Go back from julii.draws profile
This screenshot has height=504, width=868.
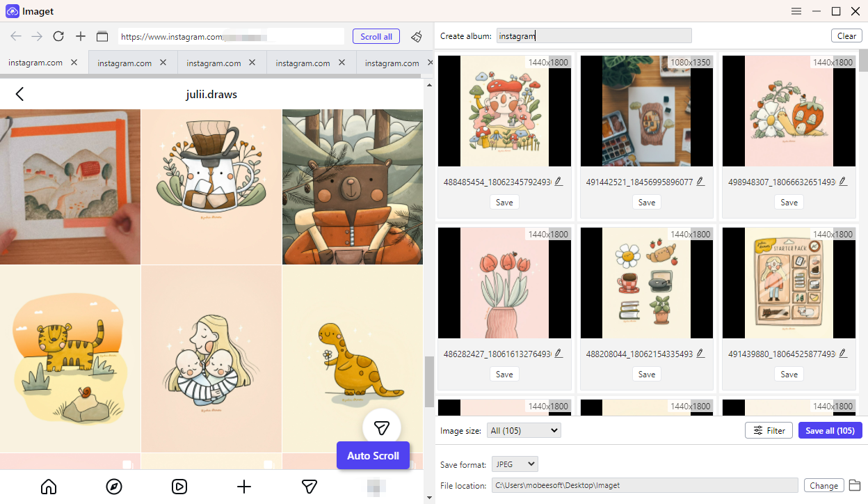19,94
